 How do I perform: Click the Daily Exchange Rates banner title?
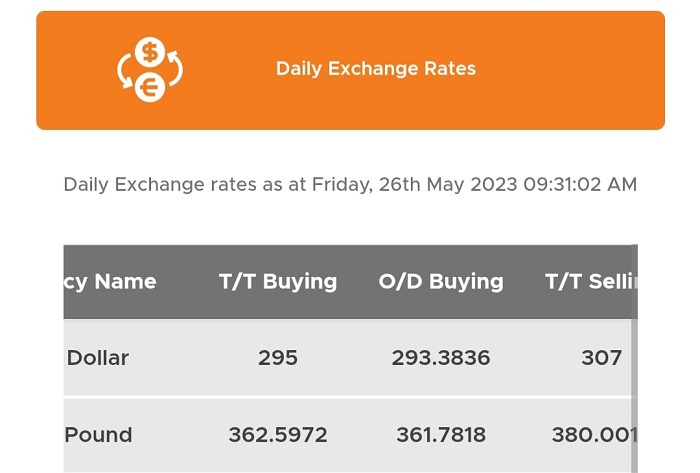(x=376, y=69)
